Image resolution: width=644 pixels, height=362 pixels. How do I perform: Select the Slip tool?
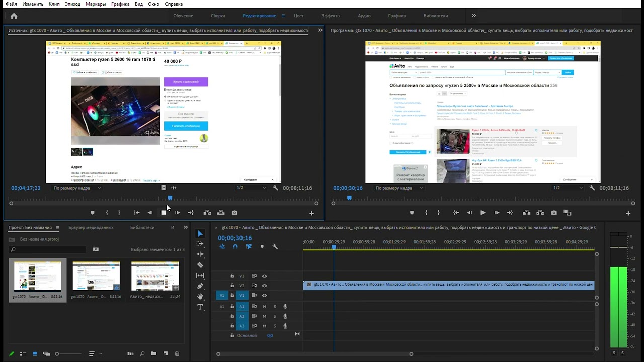point(200,276)
